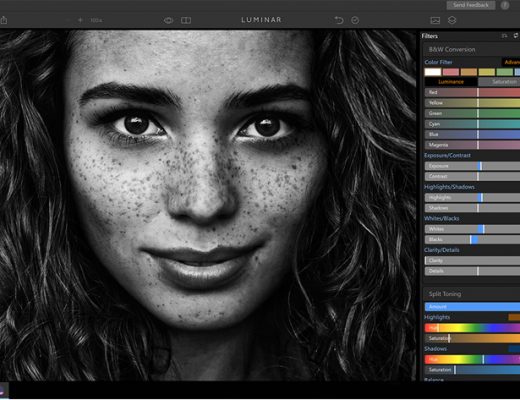Click the Blacks slider

[x=472, y=240]
